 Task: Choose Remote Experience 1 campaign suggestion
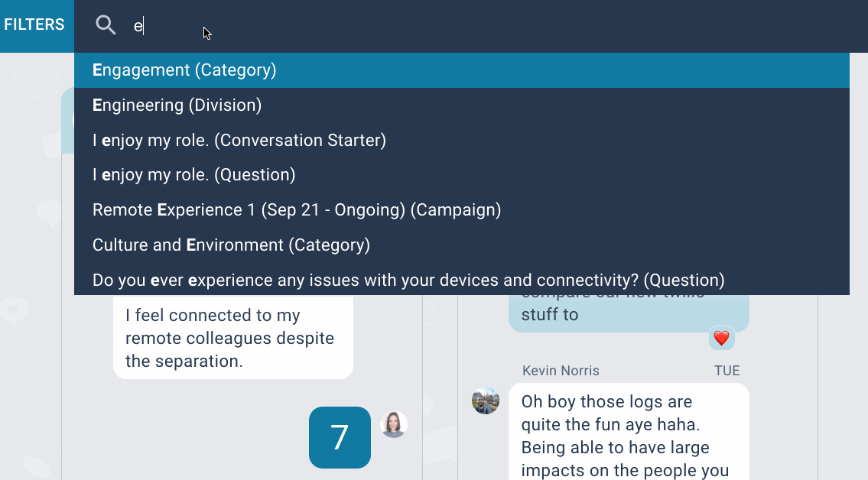[296, 210]
